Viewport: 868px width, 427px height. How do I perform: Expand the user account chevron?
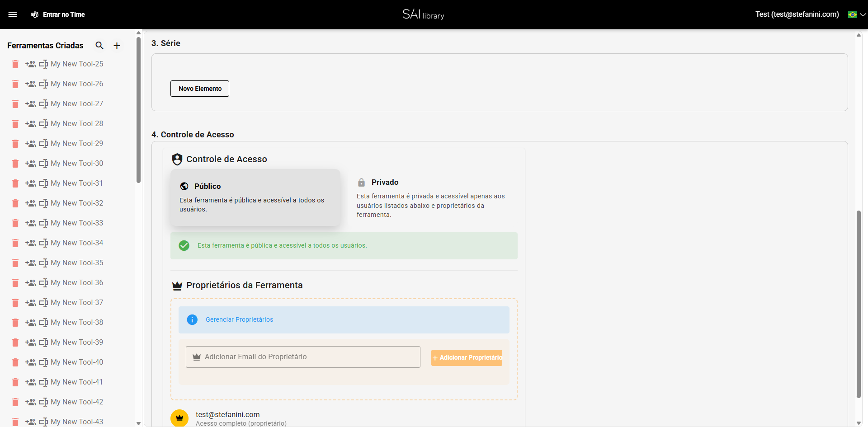coord(862,14)
